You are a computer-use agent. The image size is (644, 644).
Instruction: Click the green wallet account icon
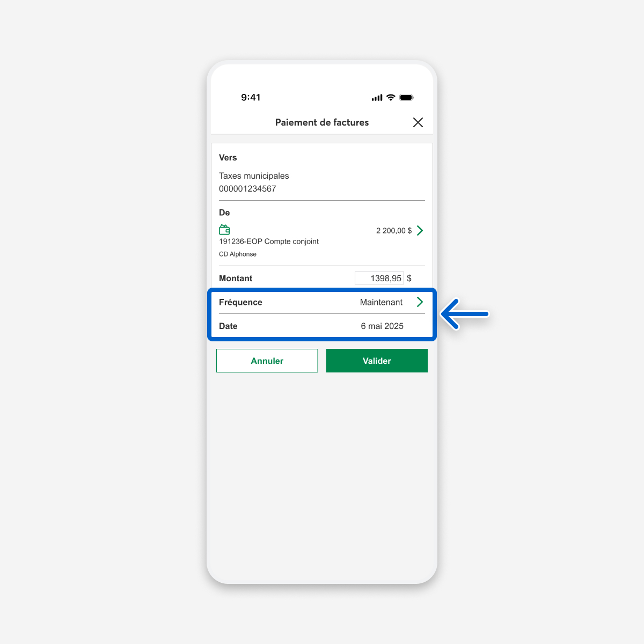tap(224, 230)
